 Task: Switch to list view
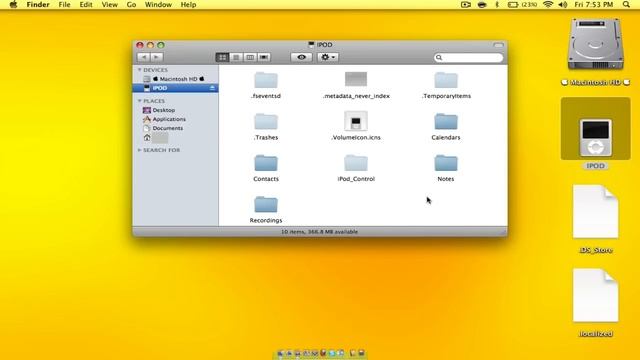(x=236, y=58)
